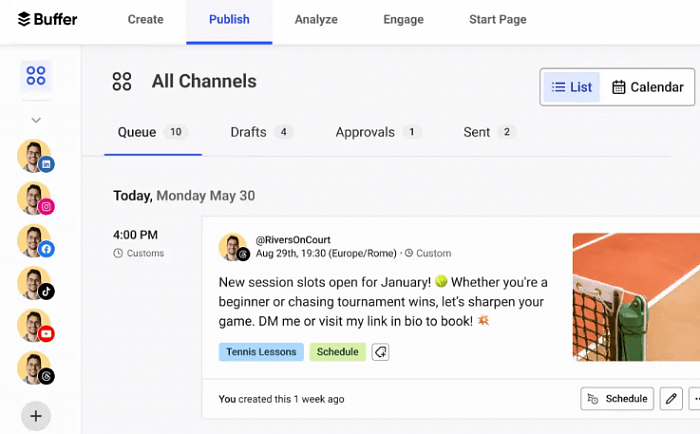
Task: Open the Analyze section in top navigation
Action: pos(316,20)
